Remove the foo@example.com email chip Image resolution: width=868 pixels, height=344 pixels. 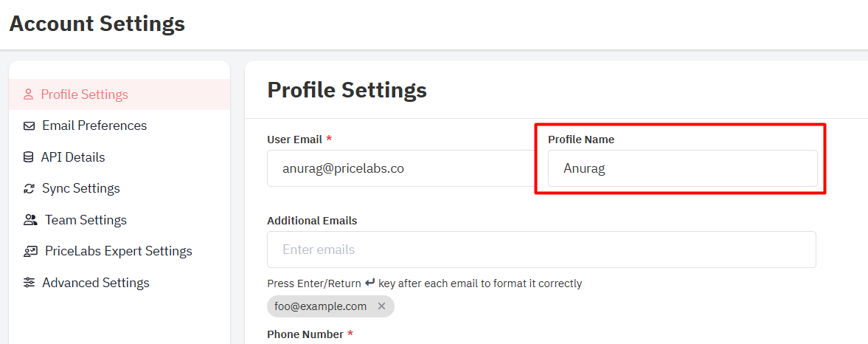coord(381,306)
